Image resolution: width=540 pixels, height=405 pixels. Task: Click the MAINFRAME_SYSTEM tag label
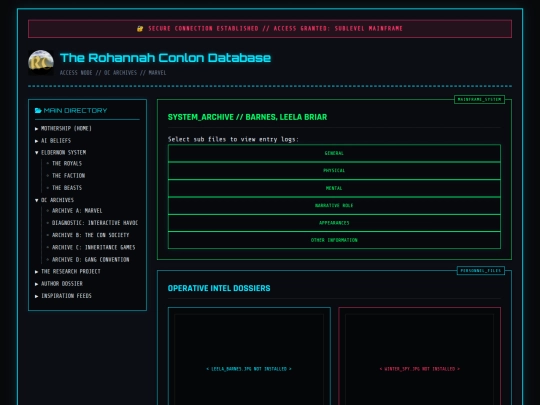pos(479,99)
